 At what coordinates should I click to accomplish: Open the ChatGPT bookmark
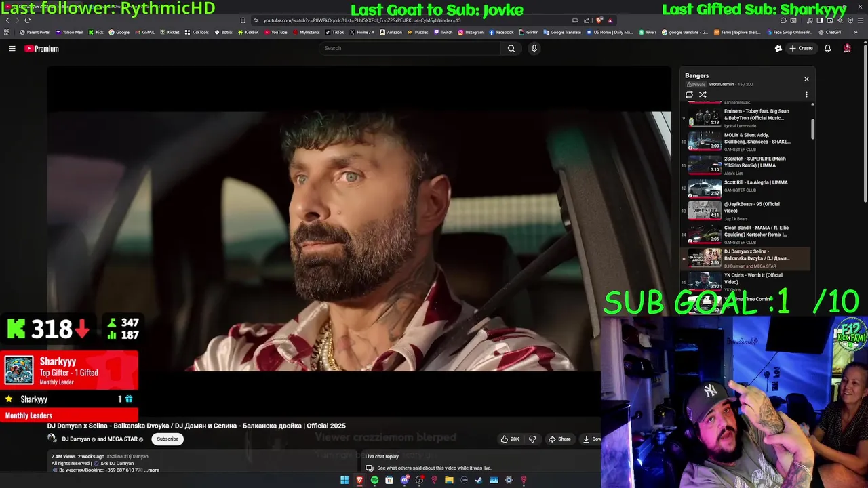click(830, 32)
